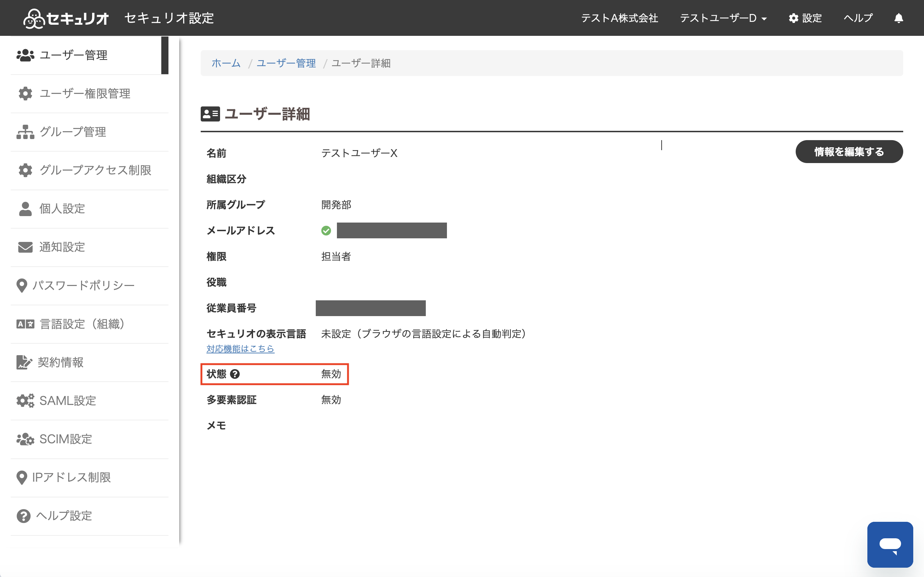Image resolution: width=924 pixels, height=577 pixels.
Task: Click the 従業員番号 label
Action: pyautogui.click(x=231, y=308)
